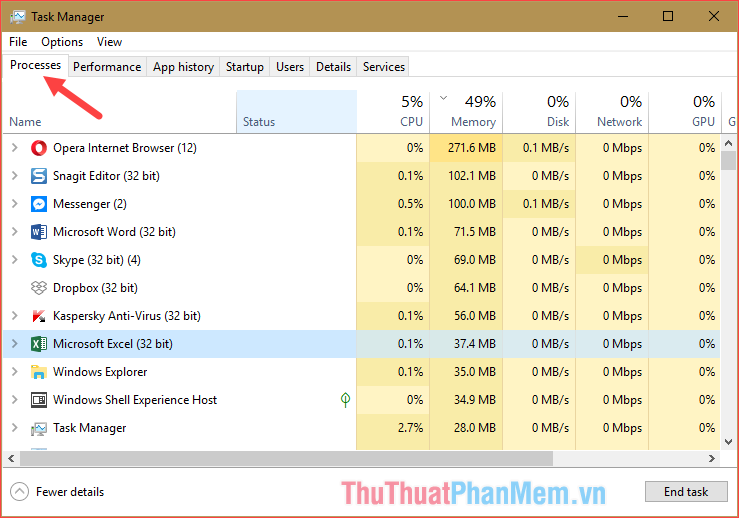
Task: Switch to the App history tab
Action: (x=183, y=67)
